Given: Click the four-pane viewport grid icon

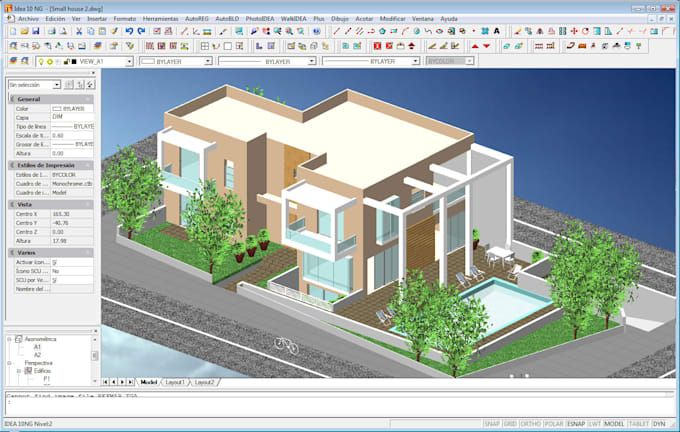Looking at the screenshot, I should pyautogui.click(x=205, y=46).
